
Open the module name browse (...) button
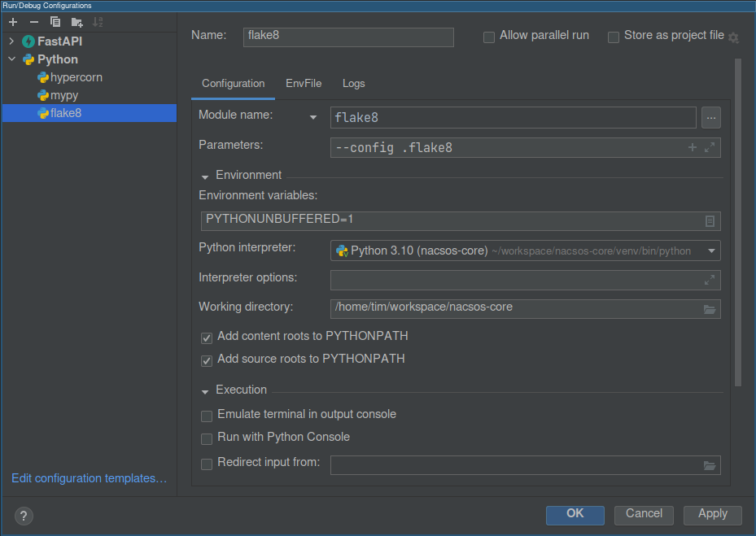point(710,118)
